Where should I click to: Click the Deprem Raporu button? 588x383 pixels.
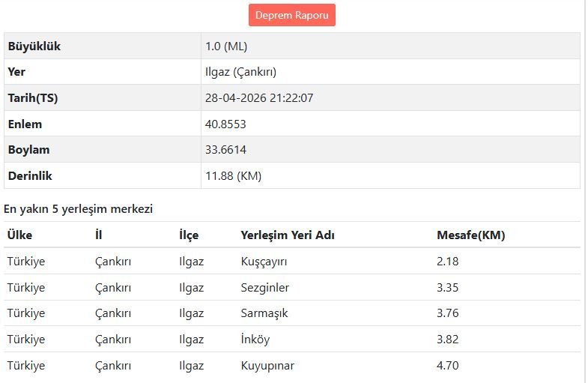291,15
